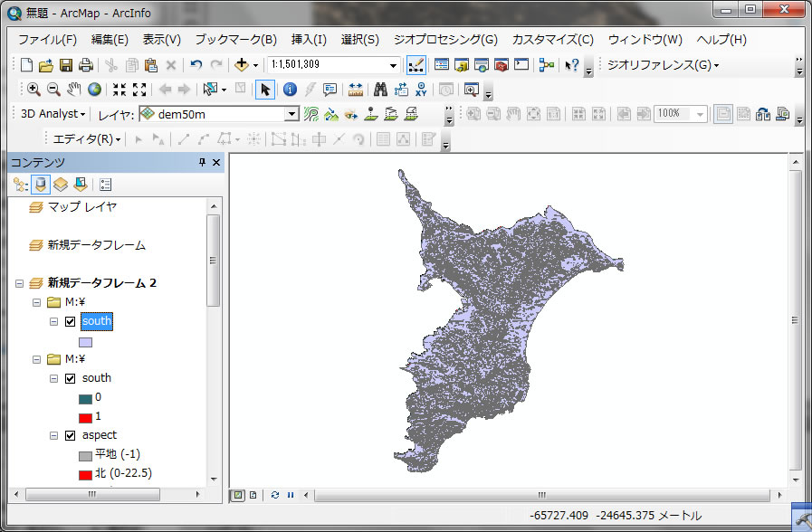Image resolution: width=812 pixels, height=532 pixels.
Task: Select the Zoom In magnifier tool
Action: 33,90
